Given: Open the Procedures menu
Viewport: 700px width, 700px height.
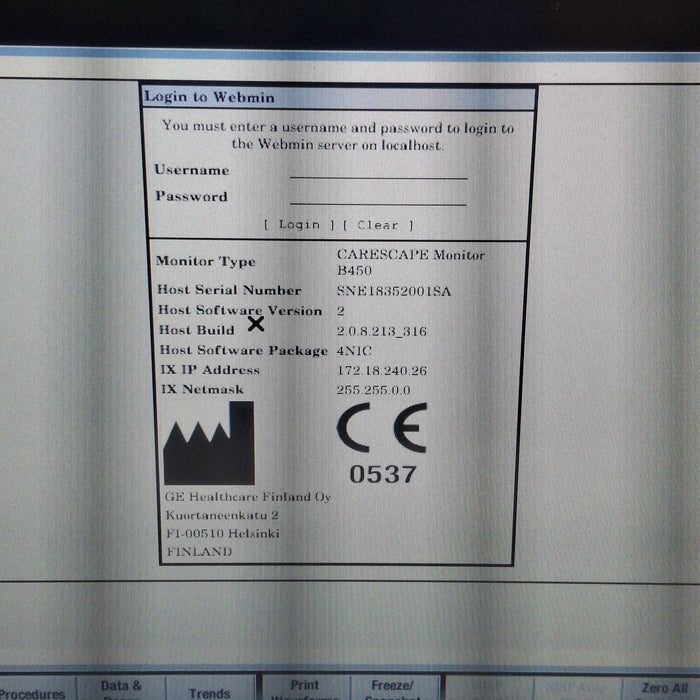Looking at the screenshot, I should [x=37, y=689].
